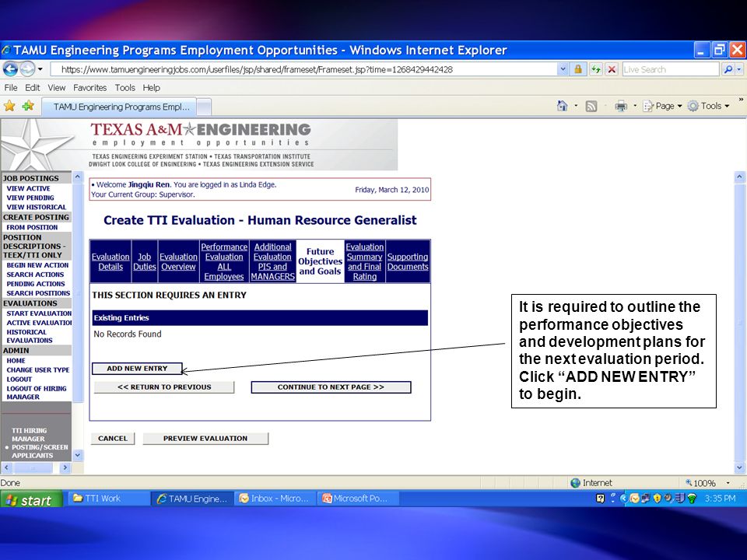Click sidebar horizontal scroll right arrow

click(65, 467)
